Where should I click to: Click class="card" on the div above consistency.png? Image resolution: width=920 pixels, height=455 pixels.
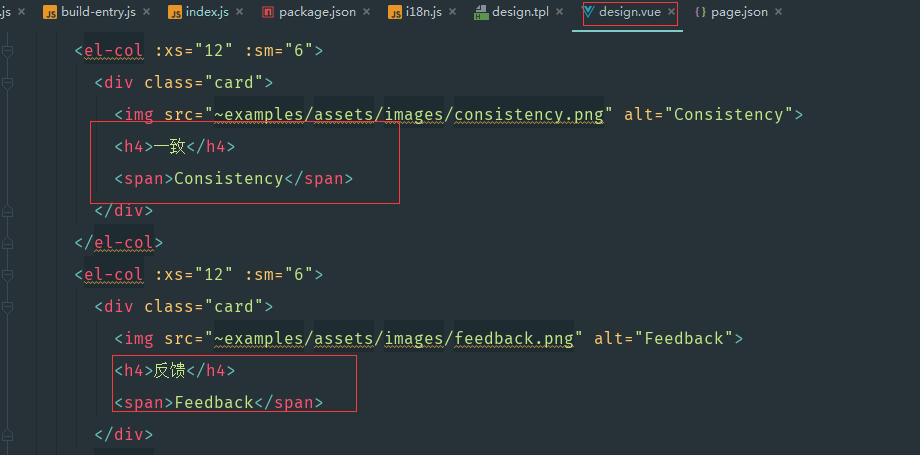tap(204, 82)
